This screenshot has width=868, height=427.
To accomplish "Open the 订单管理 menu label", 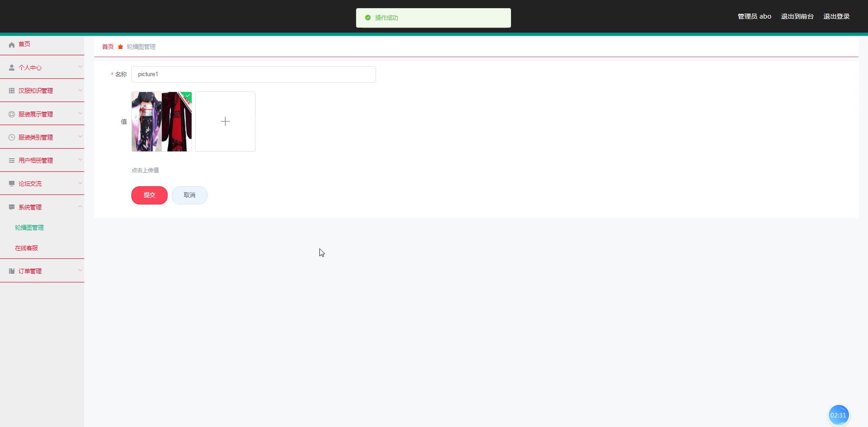I will 30,271.
